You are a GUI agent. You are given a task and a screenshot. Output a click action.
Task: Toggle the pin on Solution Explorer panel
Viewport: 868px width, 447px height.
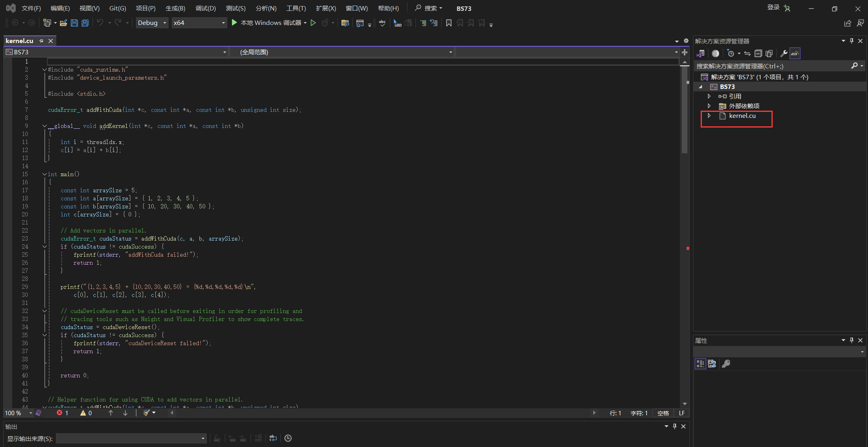[851, 41]
